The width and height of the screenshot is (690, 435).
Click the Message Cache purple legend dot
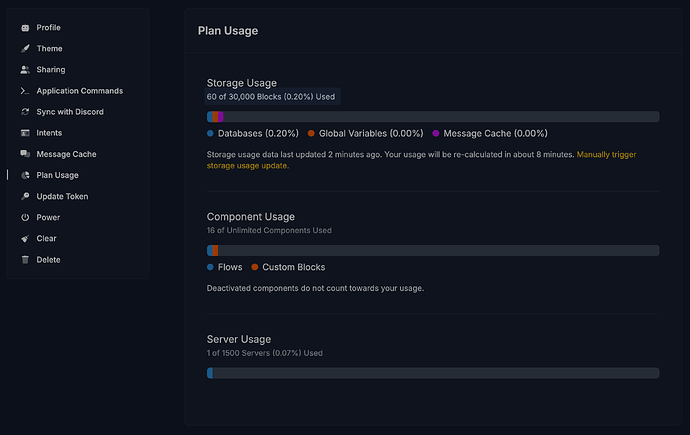coord(436,133)
